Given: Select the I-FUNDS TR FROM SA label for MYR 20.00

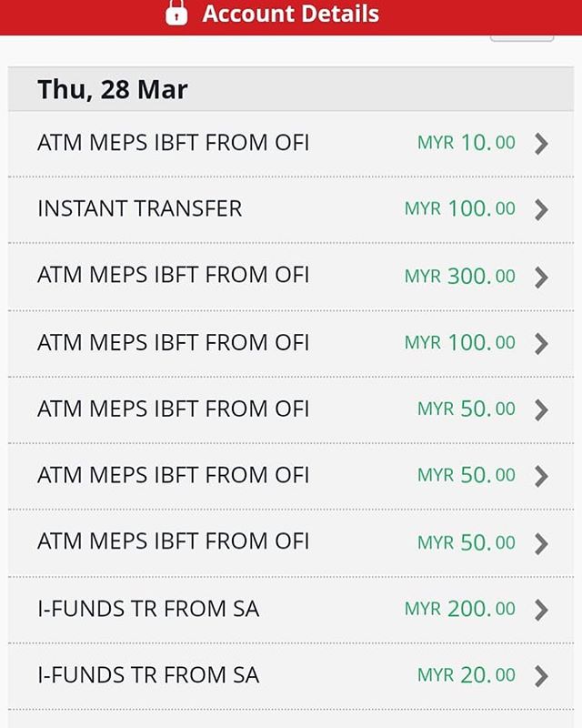Looking at the screenshot, I should tap(148, 674).
